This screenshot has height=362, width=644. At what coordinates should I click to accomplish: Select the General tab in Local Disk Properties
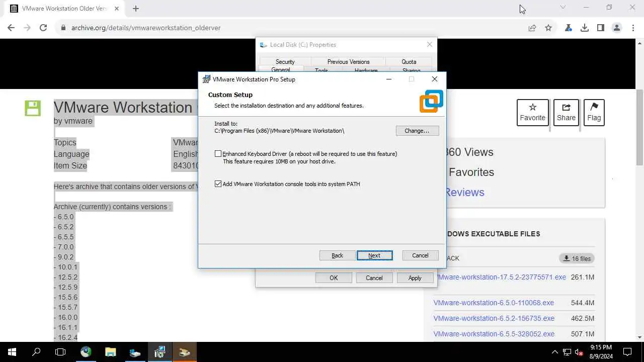click(281, 69)
